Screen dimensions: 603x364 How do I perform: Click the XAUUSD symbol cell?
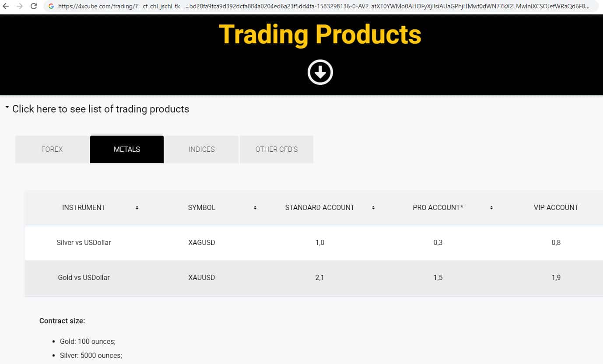click(x=202, y=277)
